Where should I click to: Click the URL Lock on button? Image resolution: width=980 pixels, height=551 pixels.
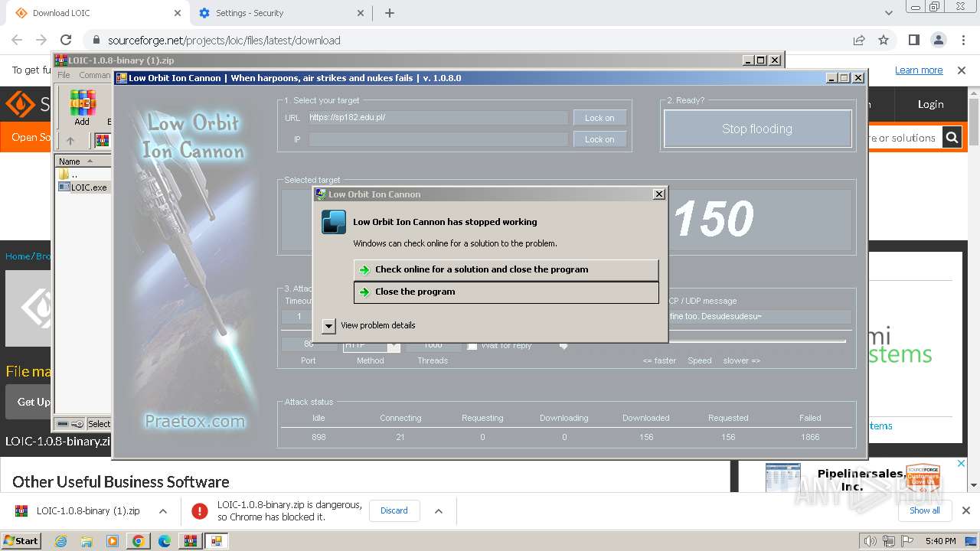pyautogui.click(x=599, y=118)
